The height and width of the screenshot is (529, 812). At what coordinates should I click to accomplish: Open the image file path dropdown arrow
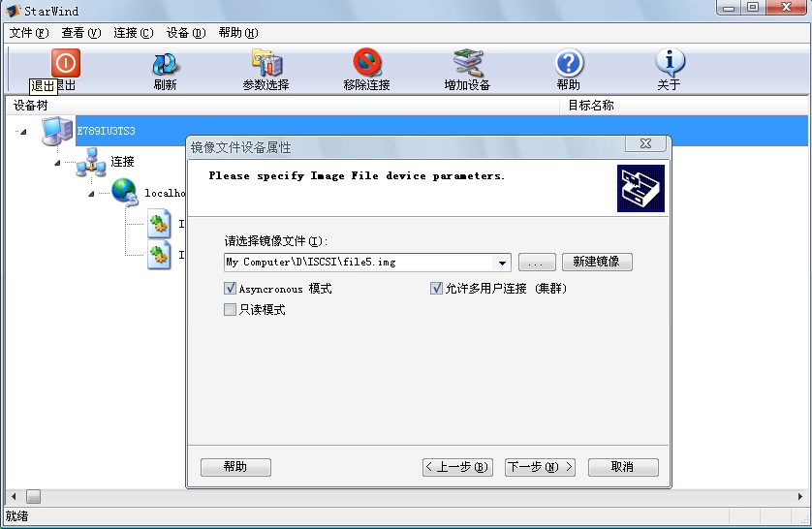pos(502,263)
